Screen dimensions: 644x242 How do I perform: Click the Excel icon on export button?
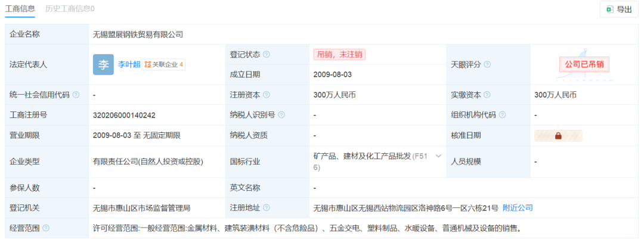coord(610,10)
